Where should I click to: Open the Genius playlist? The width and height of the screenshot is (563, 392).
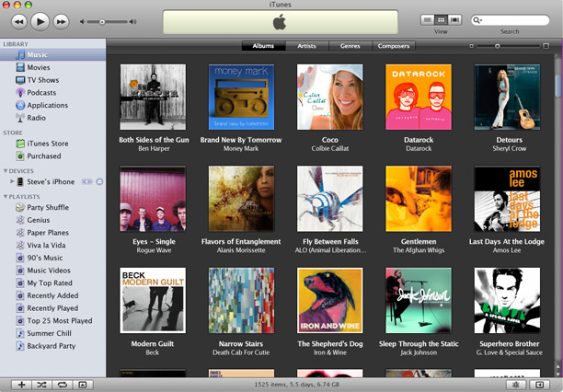click(39, 220)
